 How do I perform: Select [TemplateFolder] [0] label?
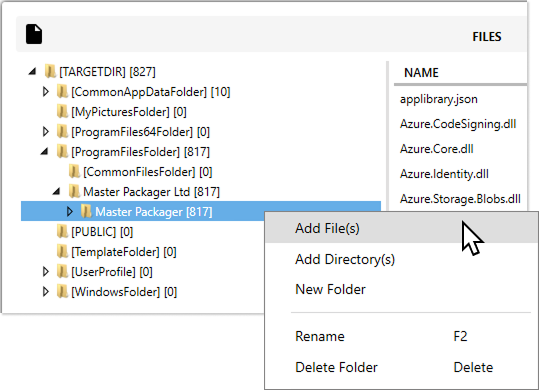[x=124, y=252]
